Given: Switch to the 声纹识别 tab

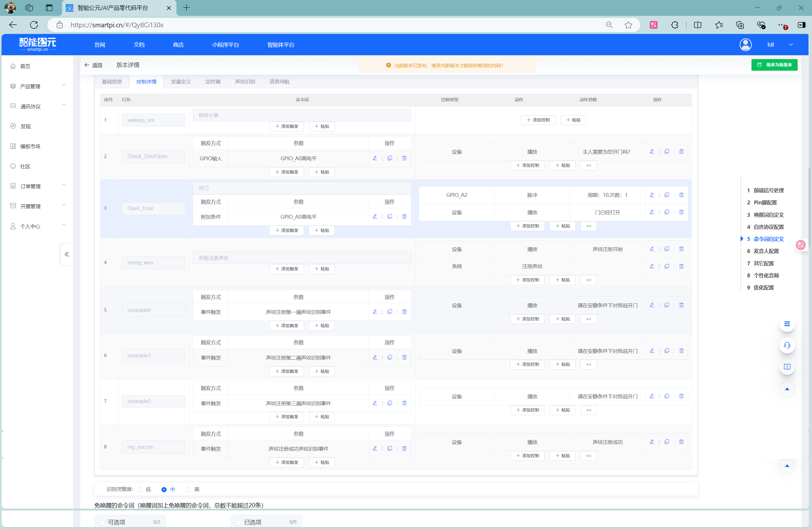Looking at the screenshot, I should pyautogui.click(x=245, y=82).
